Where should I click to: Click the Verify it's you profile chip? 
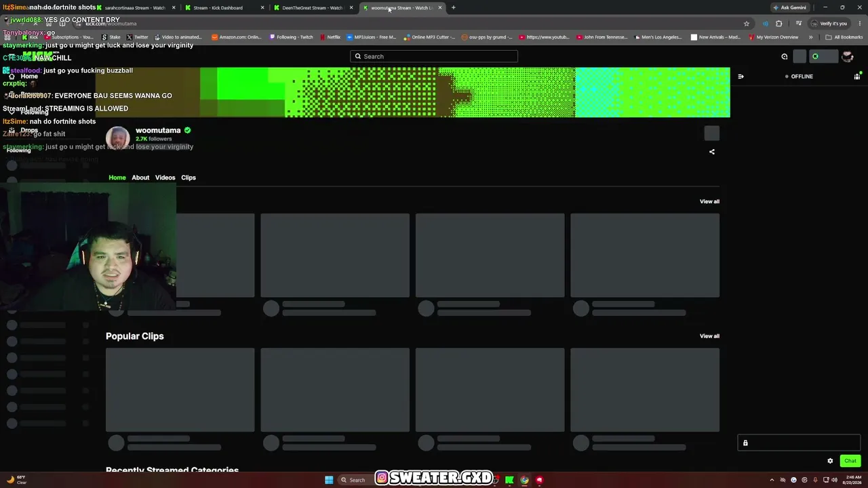(x=829, y=24)
